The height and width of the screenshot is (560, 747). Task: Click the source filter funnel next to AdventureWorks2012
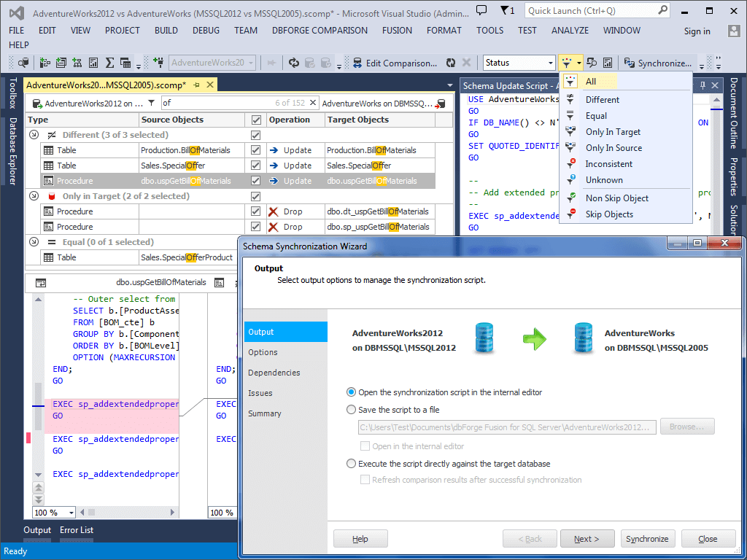click(151, 103)
